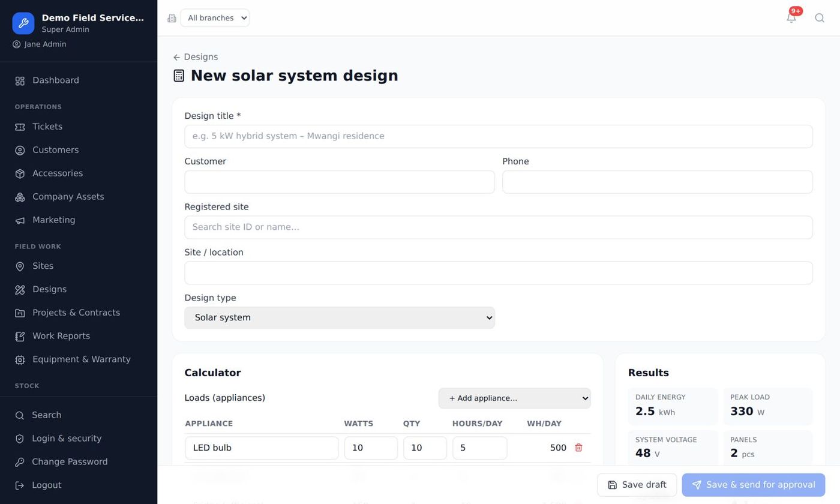Focus the Site / location field
The image size is (840, 504).
pos(499,273)
